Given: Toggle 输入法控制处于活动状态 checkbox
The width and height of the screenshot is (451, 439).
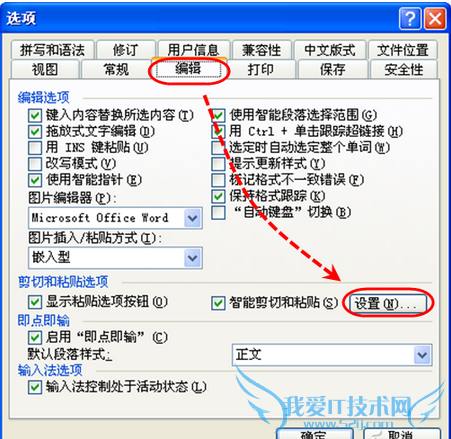Looking at the screenshot, I should click(x=35, y=387).
